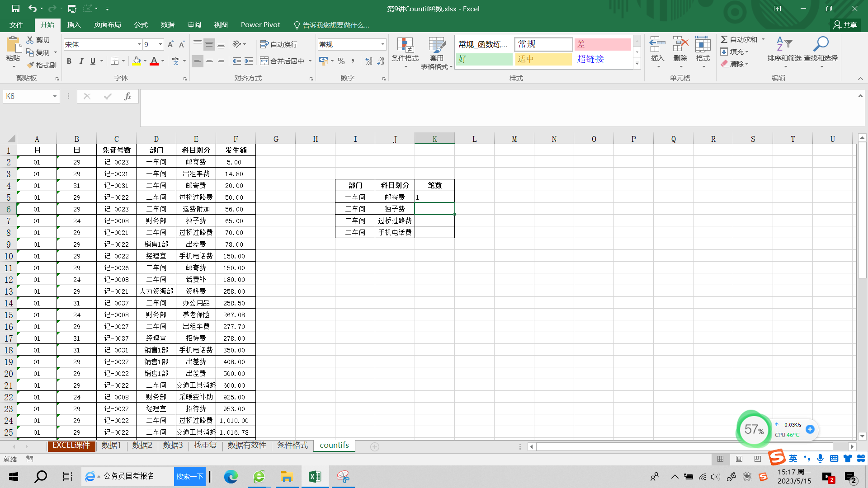The image size is (868, 488).
Task: Click the Format Painter brush icon
Action: pos(31,65)
